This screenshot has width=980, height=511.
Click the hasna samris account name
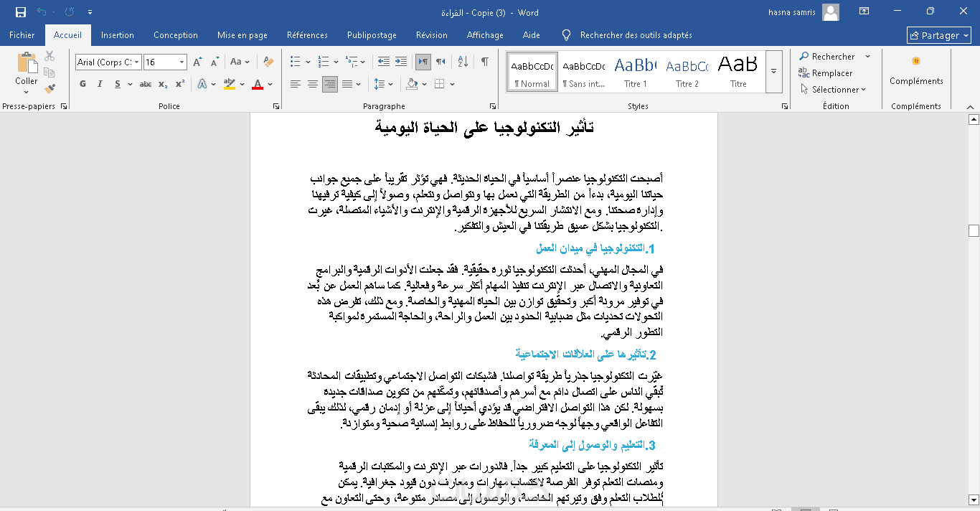pyautogui.click(x=791, y=11)
